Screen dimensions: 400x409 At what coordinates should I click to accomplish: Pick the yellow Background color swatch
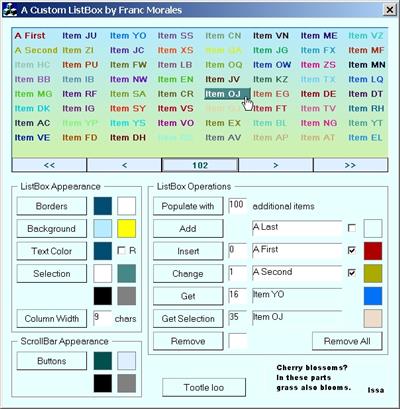[x=127, y=229]
